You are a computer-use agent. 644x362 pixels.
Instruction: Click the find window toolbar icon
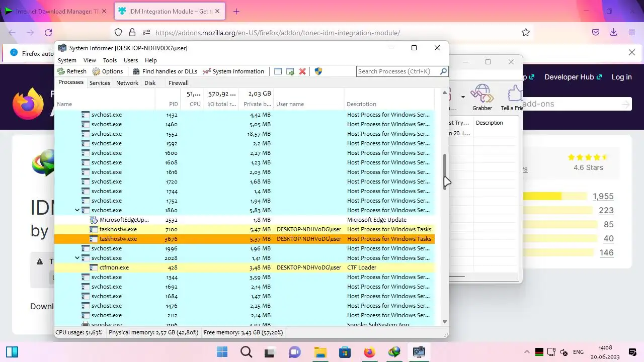click(x=278, y=71)
